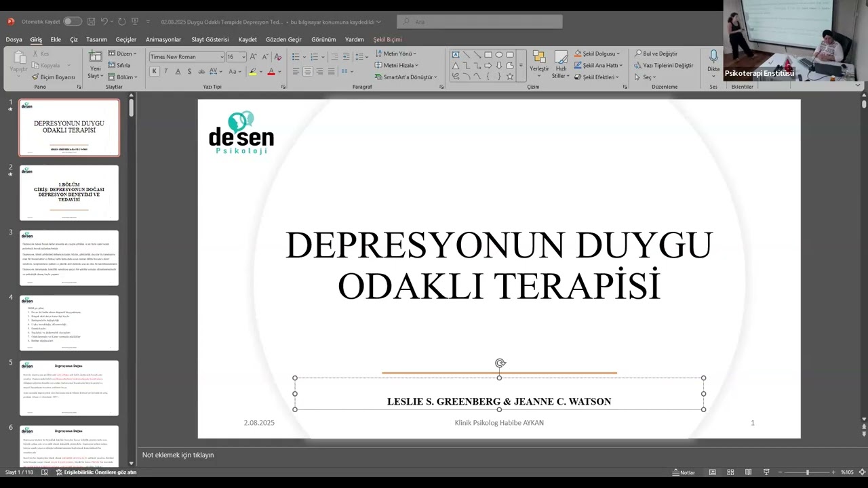
Task: Click SmartArt'a Dönüştür button
Action: click(406, 77)
